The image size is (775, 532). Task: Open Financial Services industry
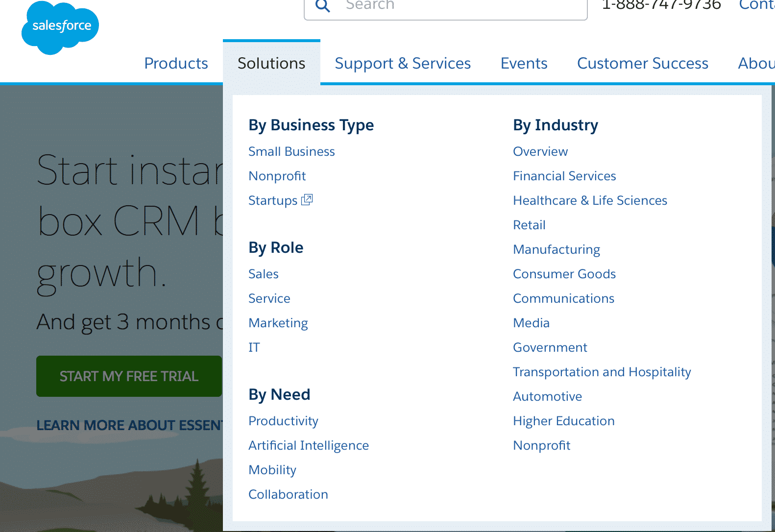coord(564,176)
